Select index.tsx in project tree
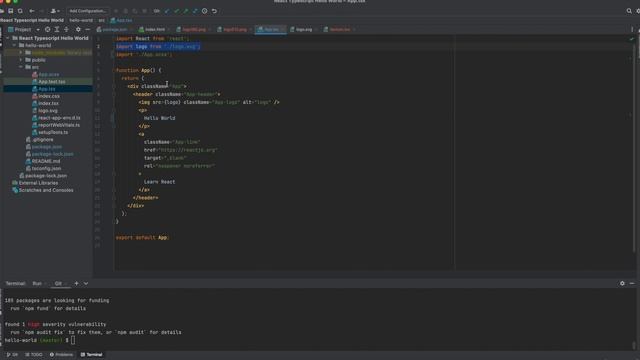Screen dimensions: 640x360 click(48, 103)
